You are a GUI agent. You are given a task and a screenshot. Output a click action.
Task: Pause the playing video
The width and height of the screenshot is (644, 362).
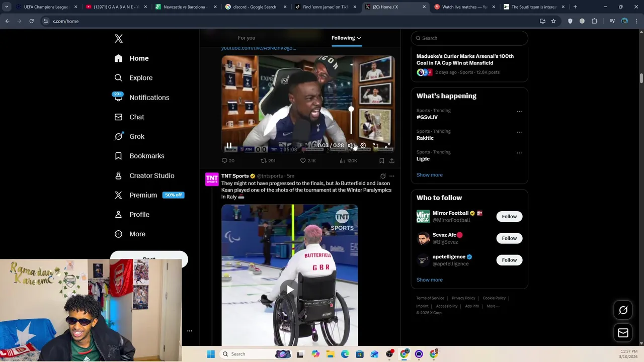click(229, 146)
